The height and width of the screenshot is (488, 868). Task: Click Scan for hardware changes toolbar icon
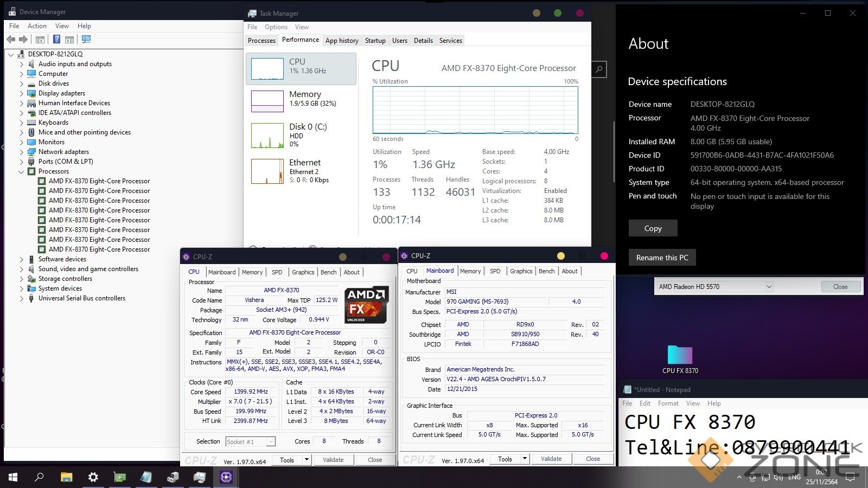pos(86,39)
